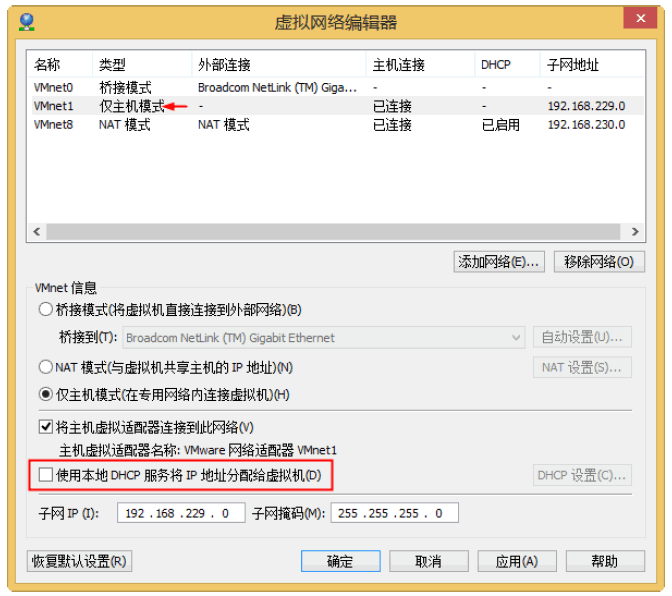Select the 仅主机模式 radio button

point(45,394)
